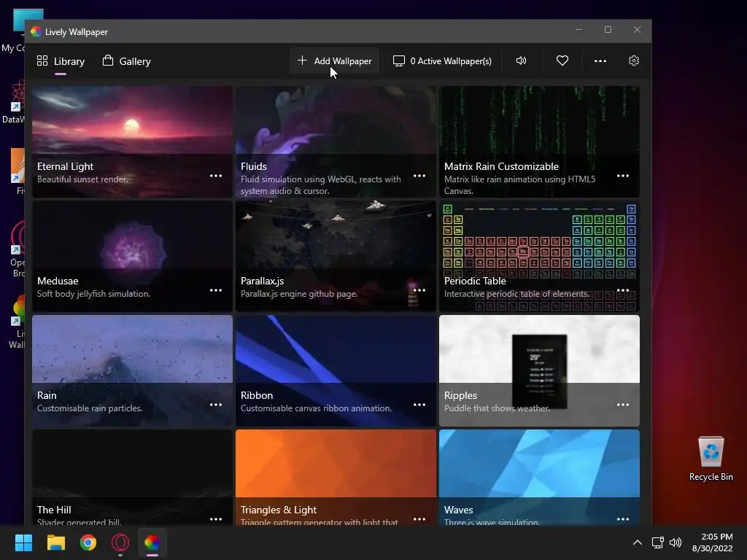
Task: Select the Recycle Bin desktop icon
Action: coord(711,458)
